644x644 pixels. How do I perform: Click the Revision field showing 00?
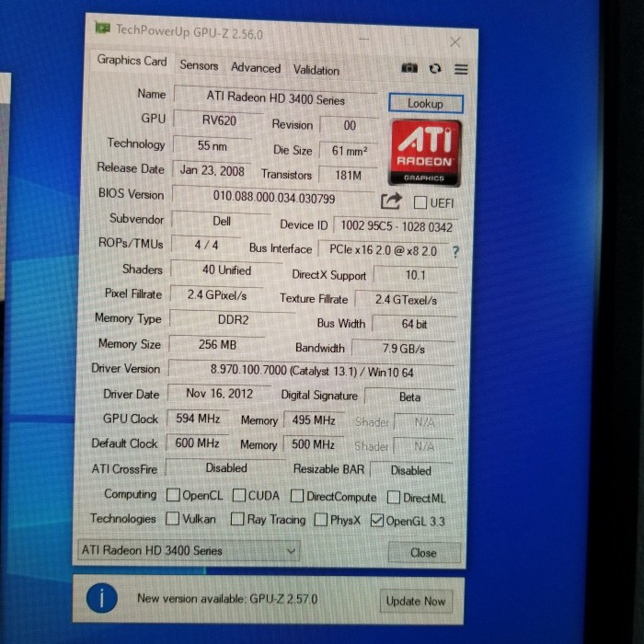tap(349, 125)
